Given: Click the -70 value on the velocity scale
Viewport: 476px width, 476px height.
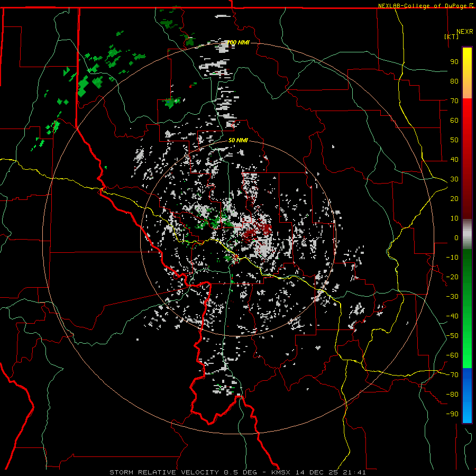Looking at the screenshot, I should pyautogui.click(x=452, y=375).
